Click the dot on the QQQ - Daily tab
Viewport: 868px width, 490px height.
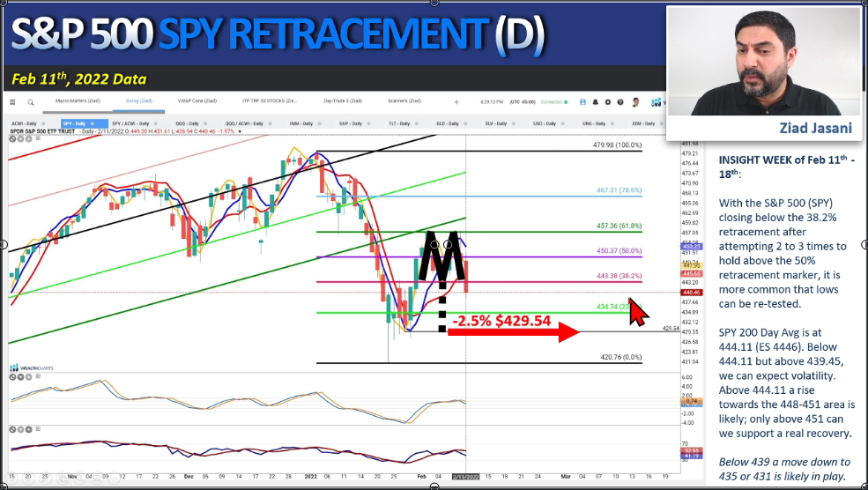point(204,123)
